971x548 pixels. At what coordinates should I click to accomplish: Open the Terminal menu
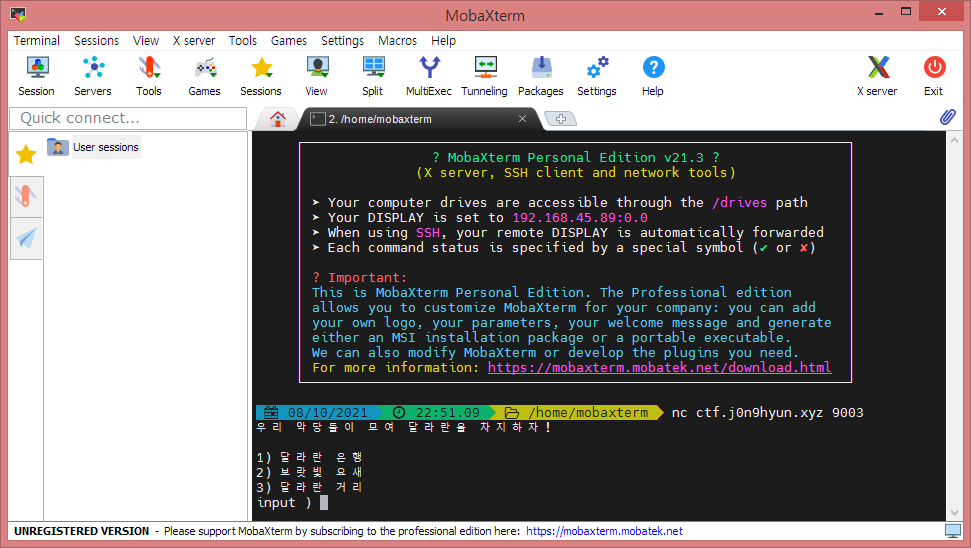[x=37, y=40]
